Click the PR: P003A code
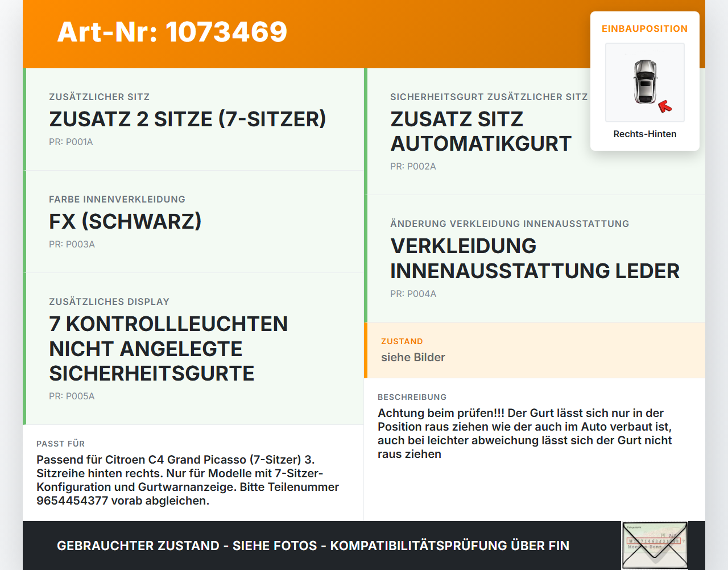Image resolution: width=728 pixels, height=570 pixels. click(x=72, y=245)
